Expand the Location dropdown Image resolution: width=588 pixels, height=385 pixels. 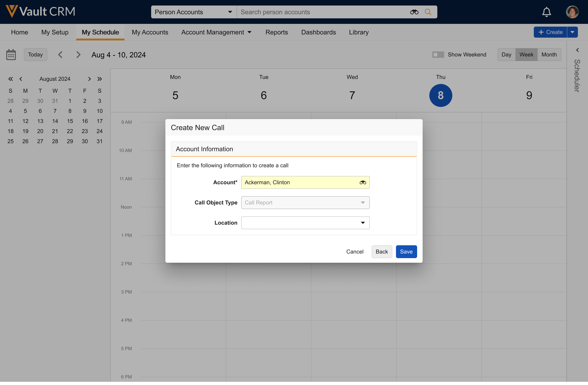coord(305,223)
